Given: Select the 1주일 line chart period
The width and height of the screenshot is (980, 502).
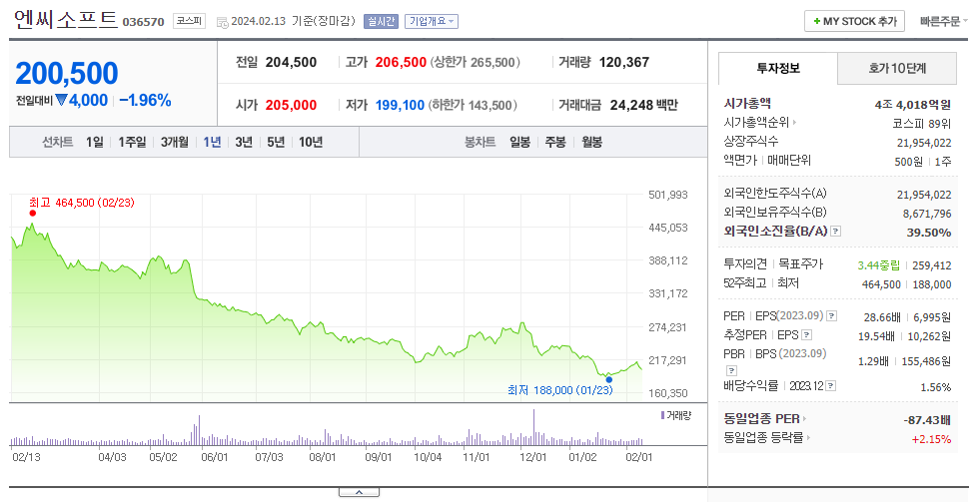Looking at the screenshot, I should pos(132,143).
